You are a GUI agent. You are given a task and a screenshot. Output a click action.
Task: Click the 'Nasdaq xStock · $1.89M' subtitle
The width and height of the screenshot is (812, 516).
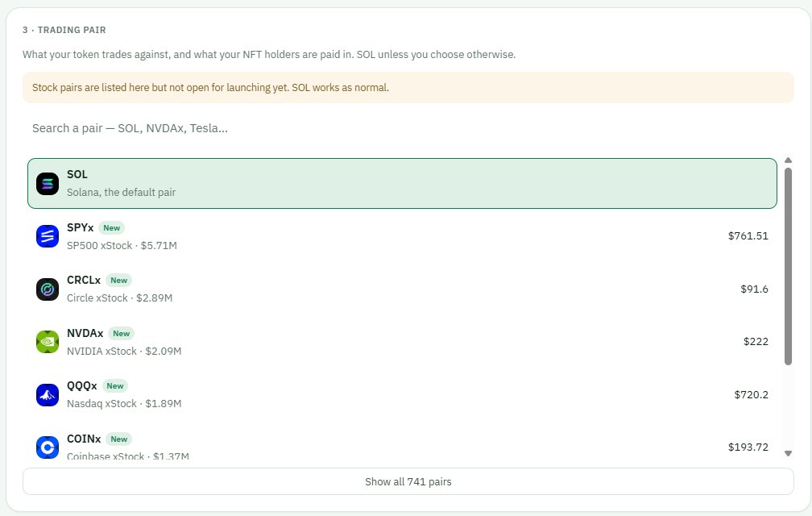tap(124, 404)
